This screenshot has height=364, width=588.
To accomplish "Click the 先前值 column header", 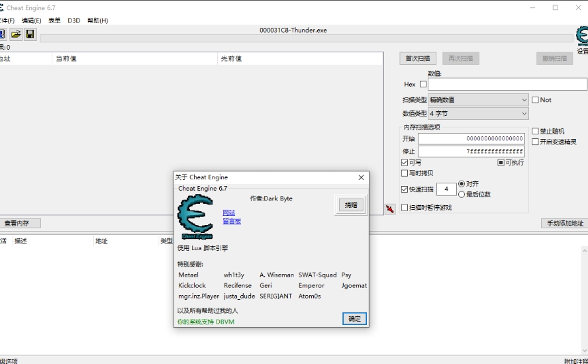I will tap(300, 58).
